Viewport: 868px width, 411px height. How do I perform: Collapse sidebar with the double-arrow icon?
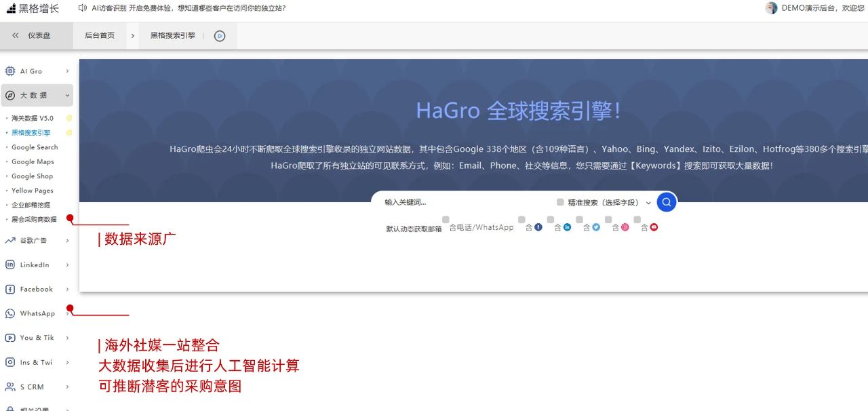15,36
